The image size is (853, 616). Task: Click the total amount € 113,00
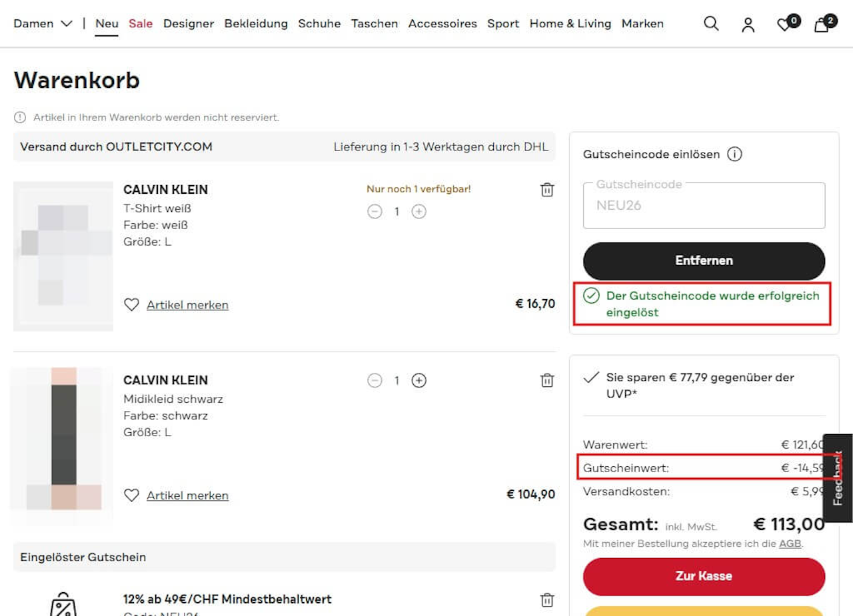click(x=789, y=525)
